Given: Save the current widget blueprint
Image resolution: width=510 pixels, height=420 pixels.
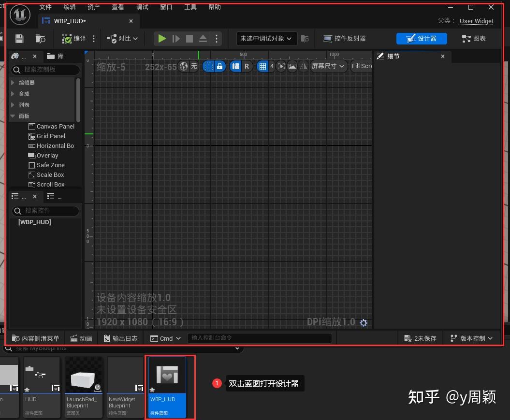Looking at the screenshot, I should pos(18,39).
